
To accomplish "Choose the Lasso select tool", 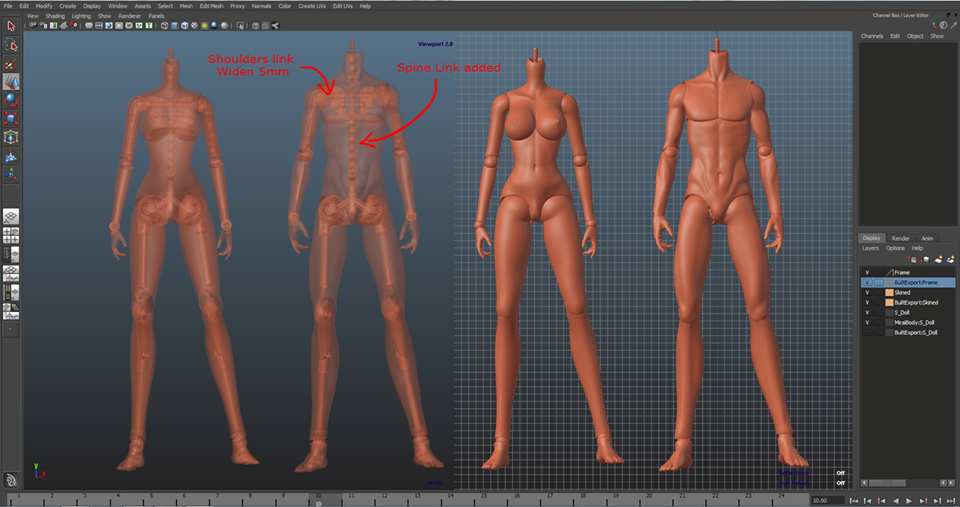I will (10, 44).
